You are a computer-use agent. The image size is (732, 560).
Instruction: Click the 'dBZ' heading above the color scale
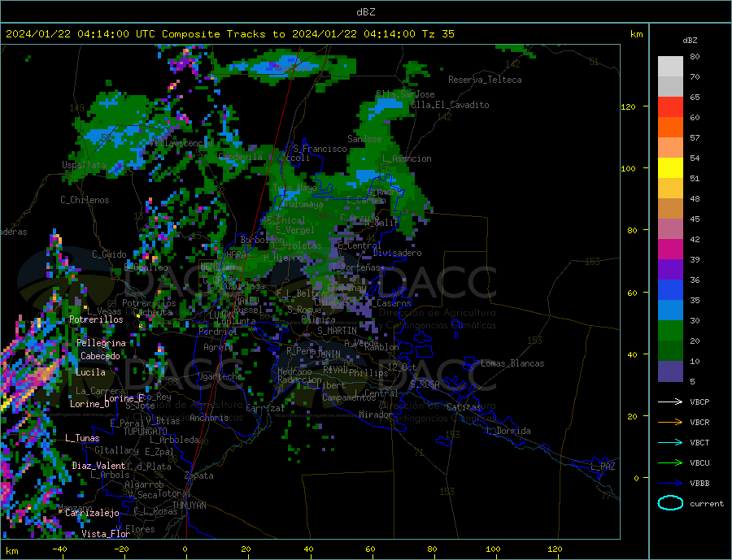tap(690, 41)
